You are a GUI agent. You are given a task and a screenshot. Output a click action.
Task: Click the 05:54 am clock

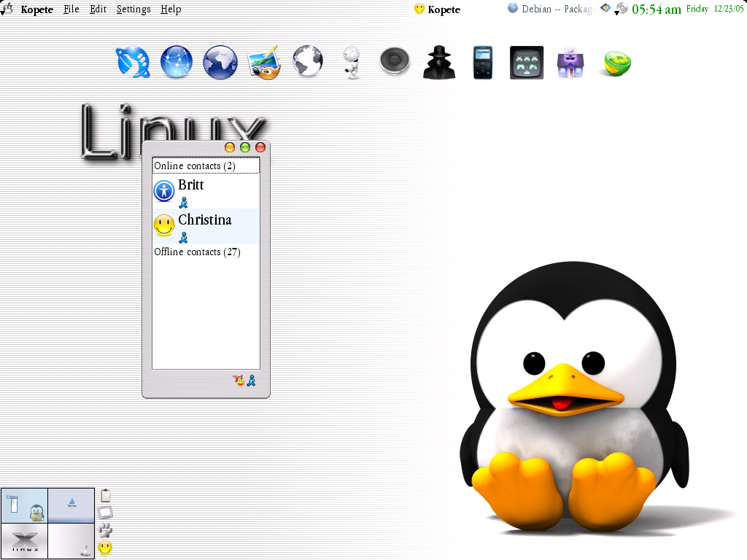[656, 9]
